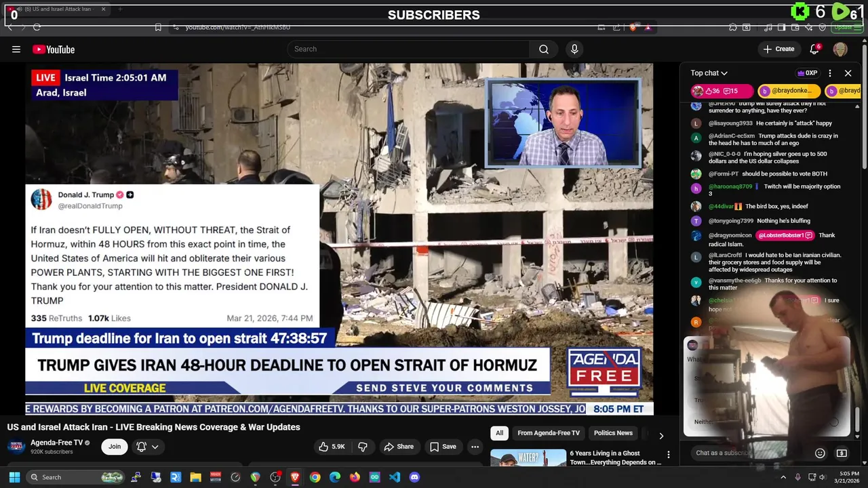The width and height of the screenshot is (868, 488).
Task: Open Google Chrome from taskbar
Action: 315,477
